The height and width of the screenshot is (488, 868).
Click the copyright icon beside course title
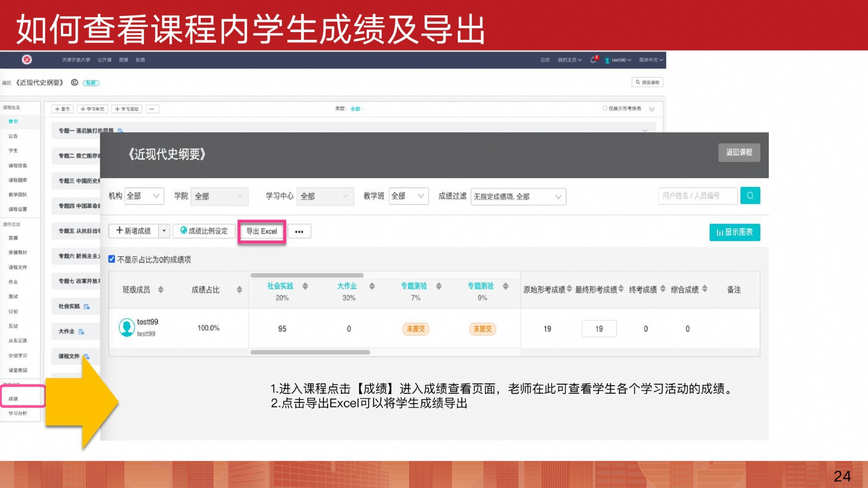75,83
